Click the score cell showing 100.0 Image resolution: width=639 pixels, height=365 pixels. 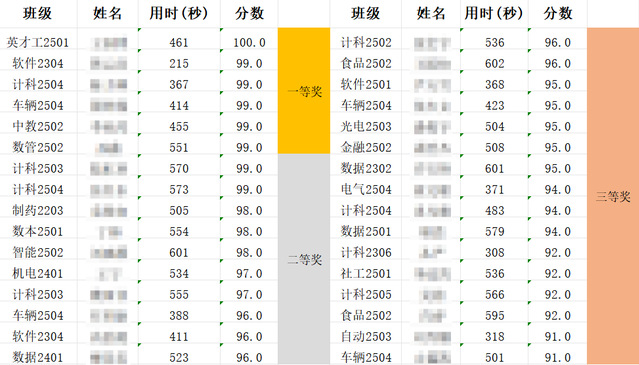(x=249, y=42)
